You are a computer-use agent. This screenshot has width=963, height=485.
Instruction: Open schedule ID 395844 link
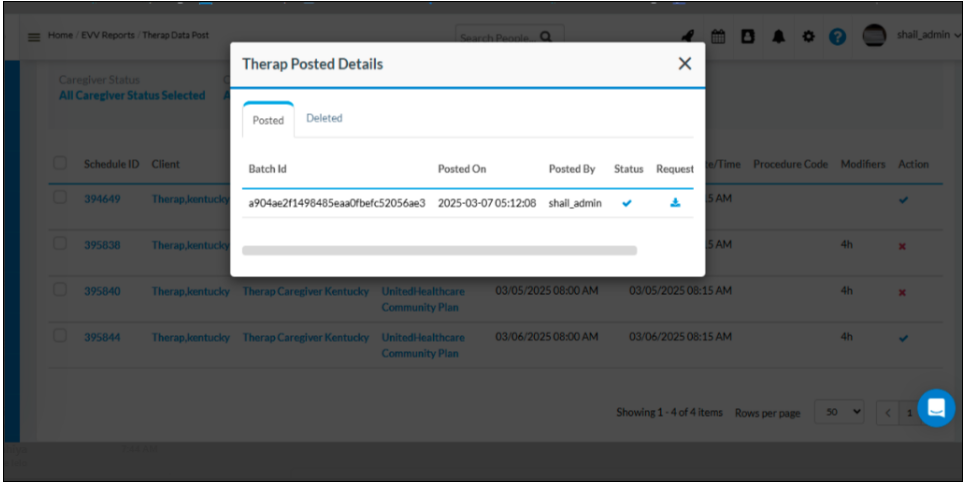click(102, 338)
